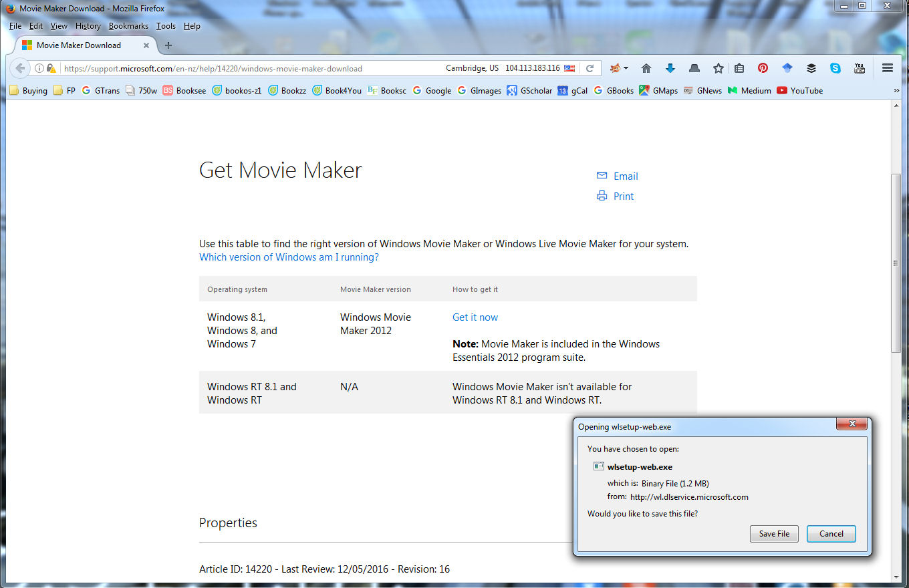
Task: Click the hat-shaped toolbar icon
Action: coord(694,68)
